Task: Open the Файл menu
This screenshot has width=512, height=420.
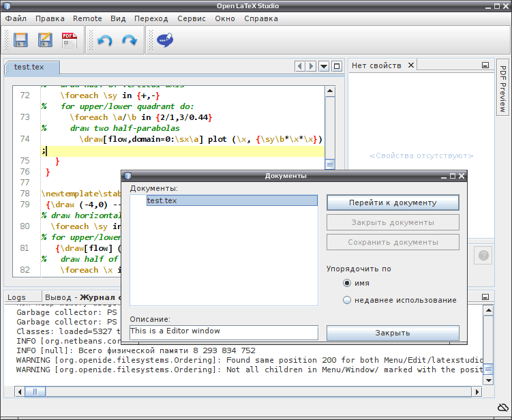Action: [16, 18]
